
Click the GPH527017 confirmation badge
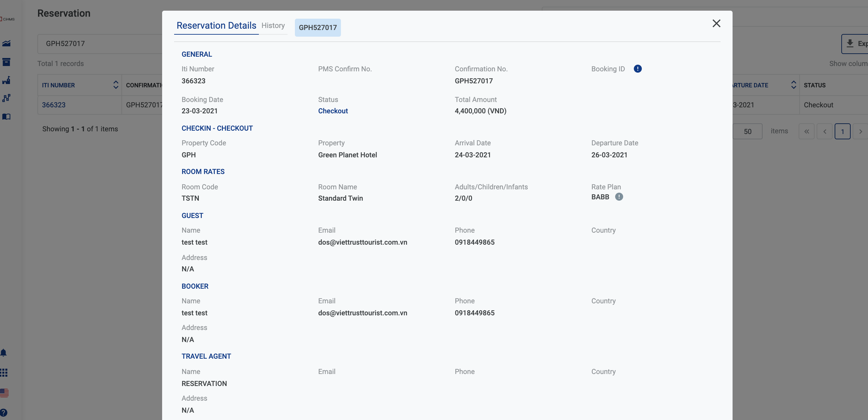click(x=318, y=28)
